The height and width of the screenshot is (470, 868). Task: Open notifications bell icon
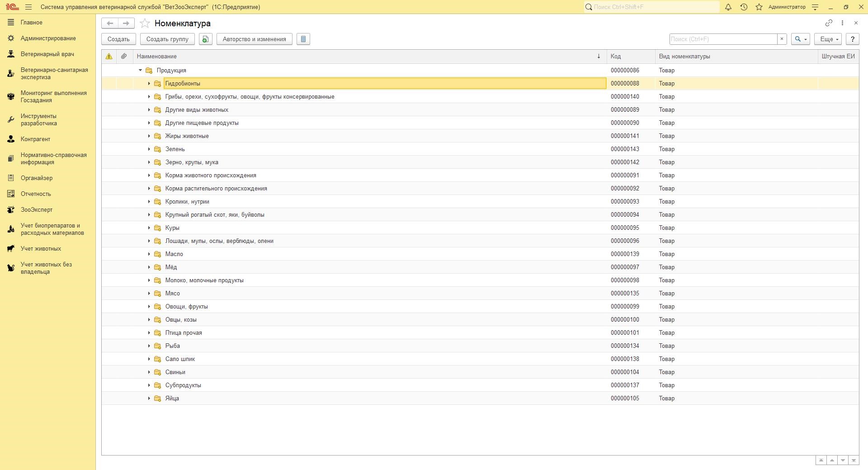(x=728, y=7)
